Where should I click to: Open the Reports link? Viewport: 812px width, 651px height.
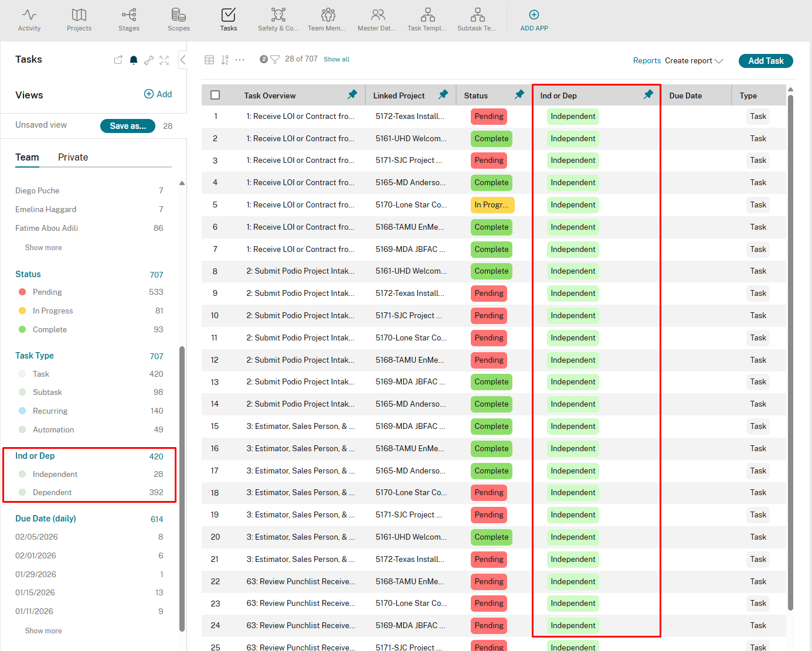(647, 60)
